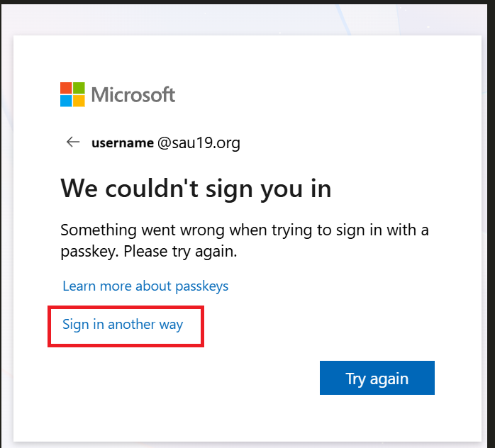Image resolution: width=495 pixels, height=448 pixels.
Task: Click the Microsoft four-square logo
Action: (x=72, y=94)
